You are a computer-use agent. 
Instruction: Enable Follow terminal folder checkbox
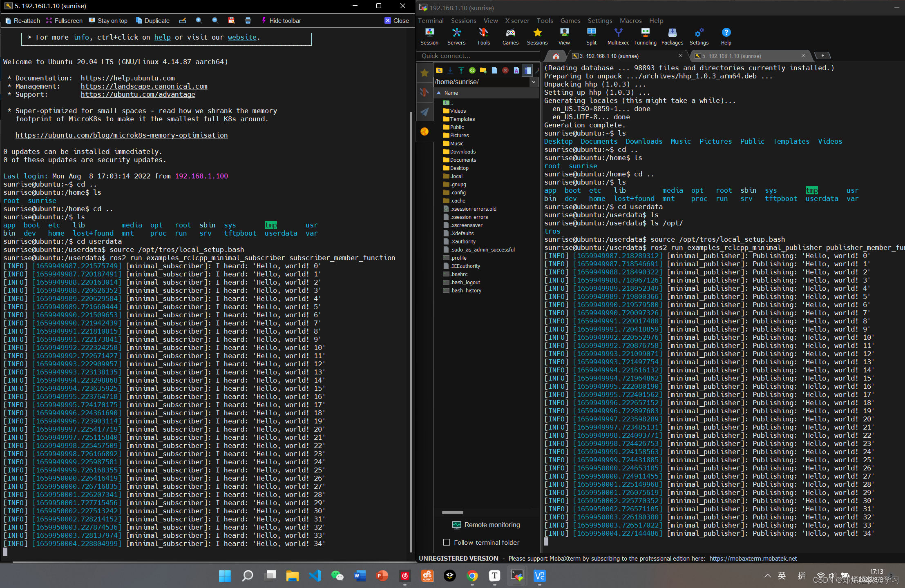pyautogui.click(x=447, y=542)
